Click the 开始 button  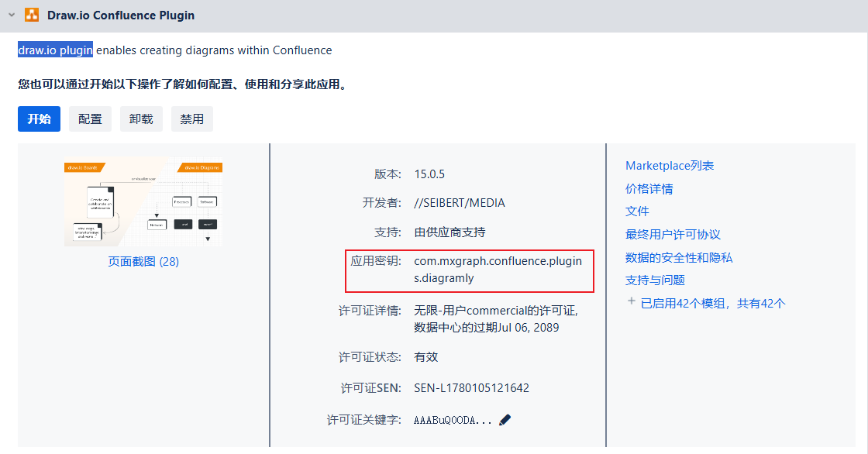(39, 119)
